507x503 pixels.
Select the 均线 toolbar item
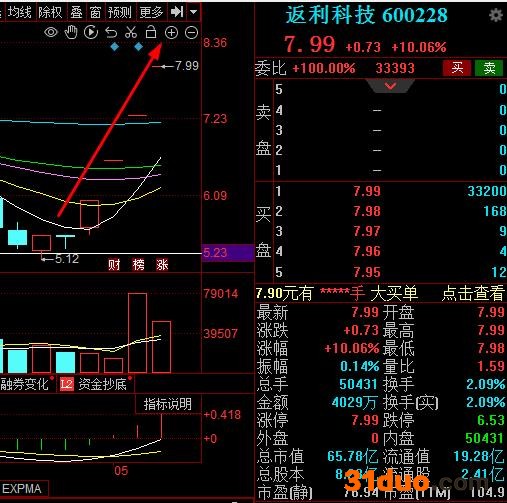20,12
